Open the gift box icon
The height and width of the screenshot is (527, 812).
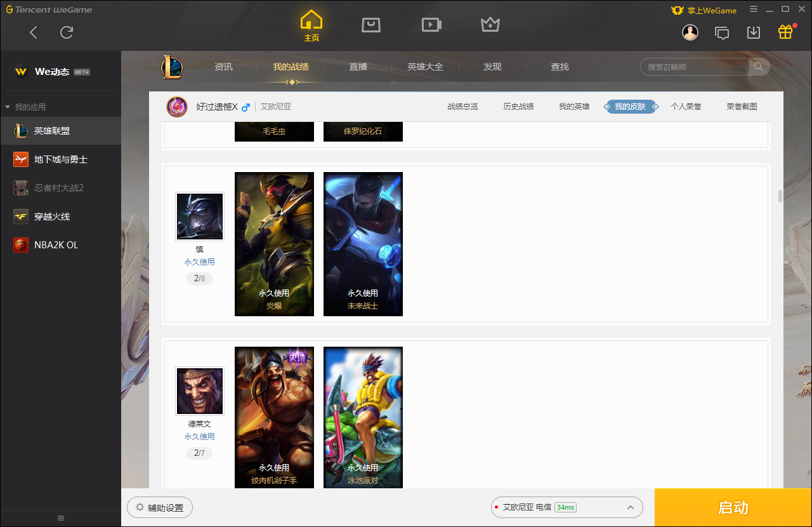tap(785, 32)
